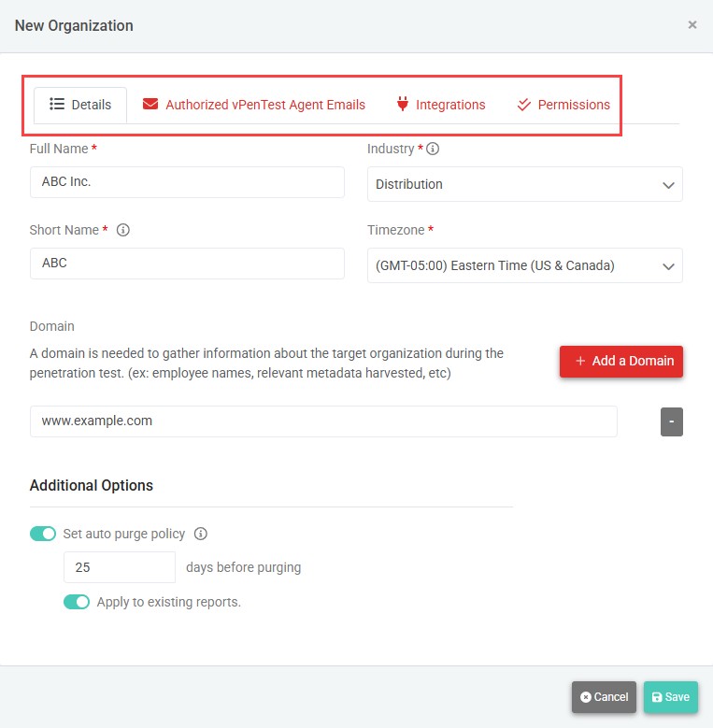Click the double-check icon on Permissions tab
The height and width of the screenshot is (728, 713).
click(524, 105)
